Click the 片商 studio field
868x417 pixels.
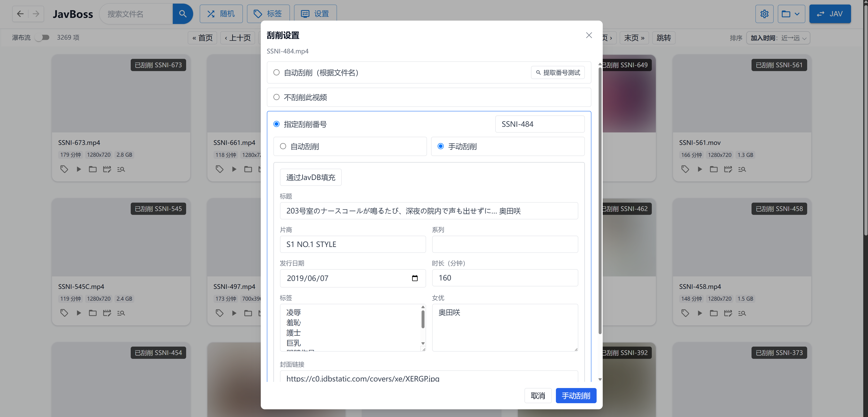click(x=353, y=244)
